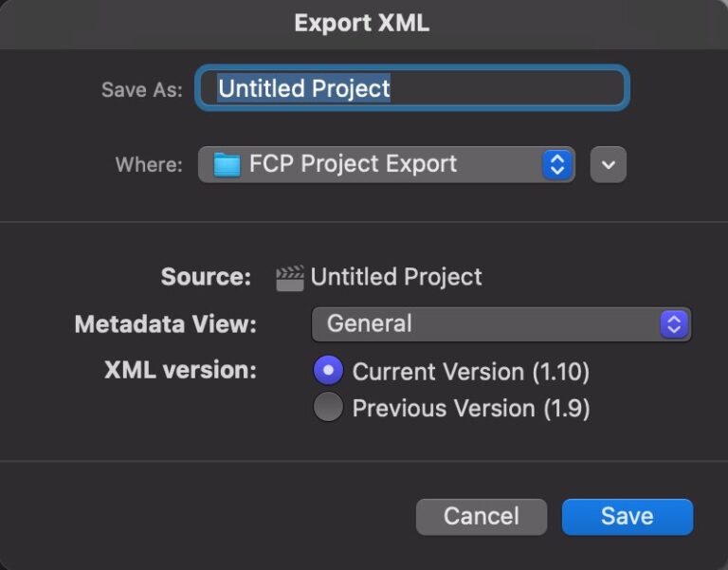Image resolution: width=728 pixels, height=570 pixels.
Task: Cancel the Export XML dialog
Action: coord(482,517)
